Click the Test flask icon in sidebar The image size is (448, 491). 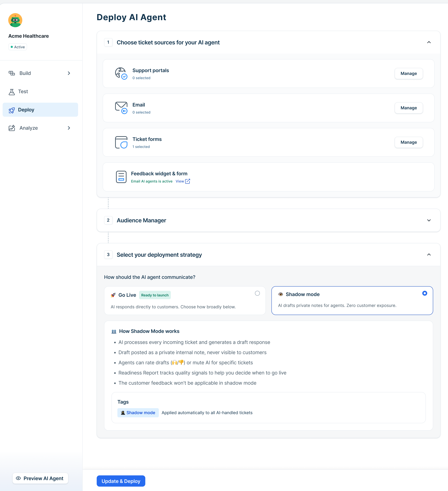[x=12, y=92]
